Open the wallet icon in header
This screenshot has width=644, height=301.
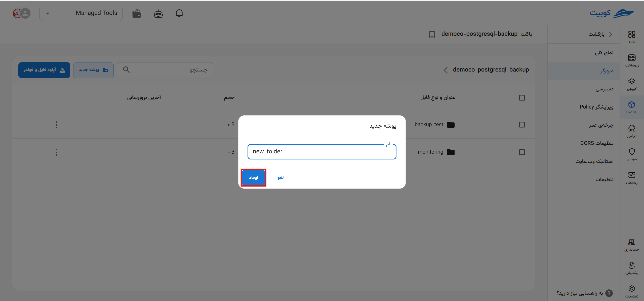pyautogui.click(x=137, y=13)
